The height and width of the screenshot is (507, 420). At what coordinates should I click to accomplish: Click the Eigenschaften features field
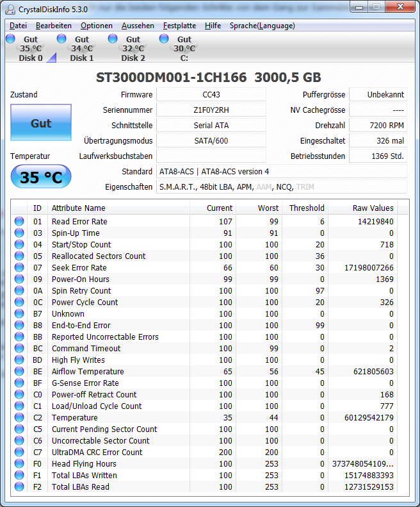282,187
